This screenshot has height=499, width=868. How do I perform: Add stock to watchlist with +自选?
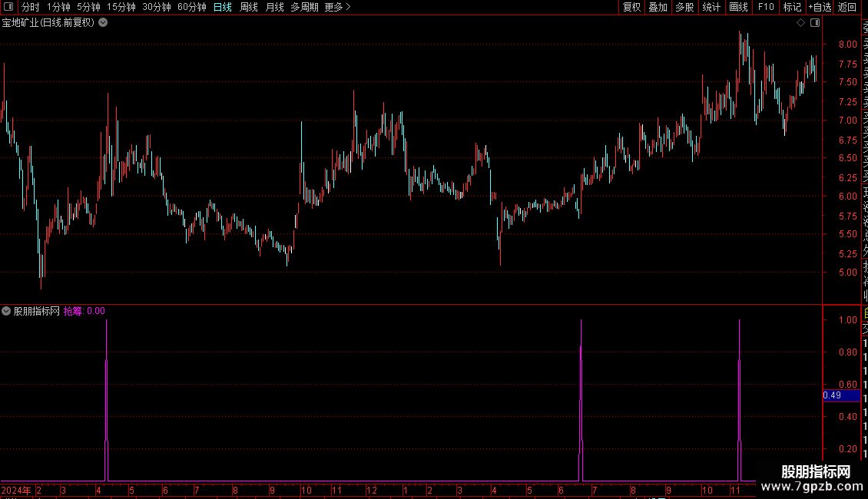point(820,7)
